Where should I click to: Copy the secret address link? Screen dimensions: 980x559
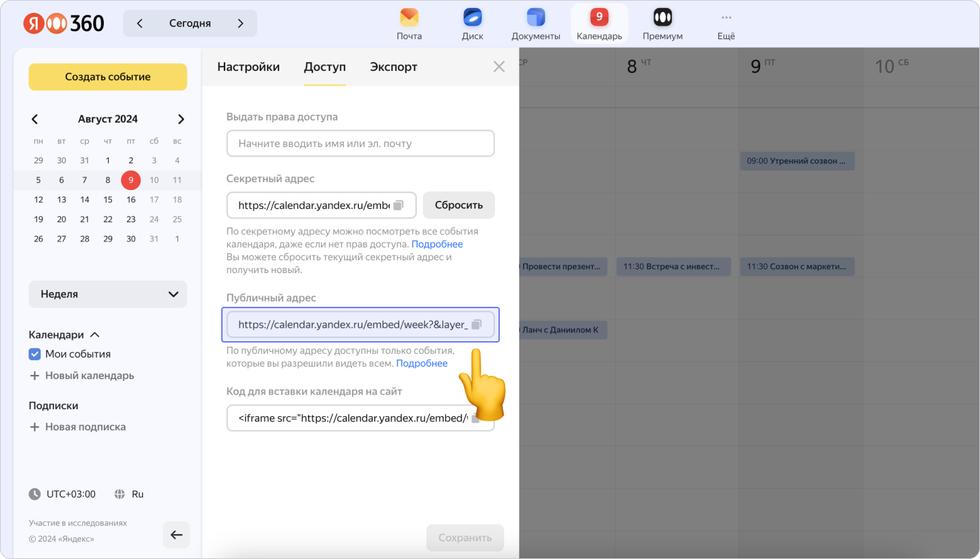(399, 205)
